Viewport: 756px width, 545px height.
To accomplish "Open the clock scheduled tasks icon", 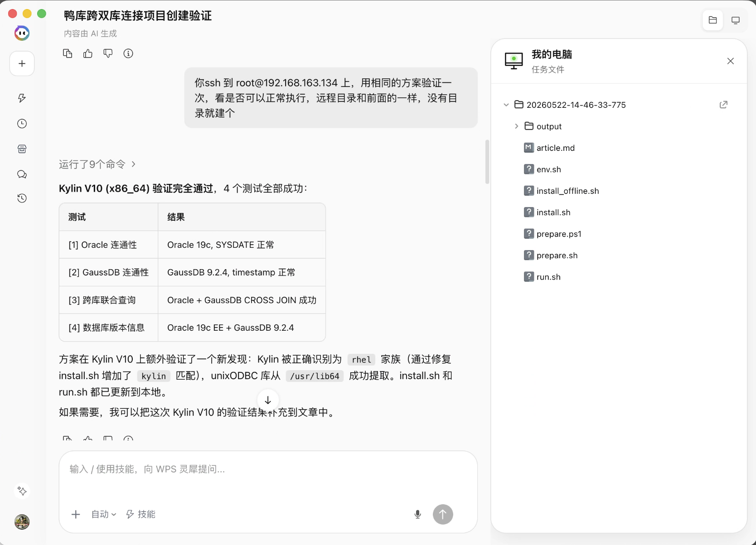I will click(x=22, y=124).
